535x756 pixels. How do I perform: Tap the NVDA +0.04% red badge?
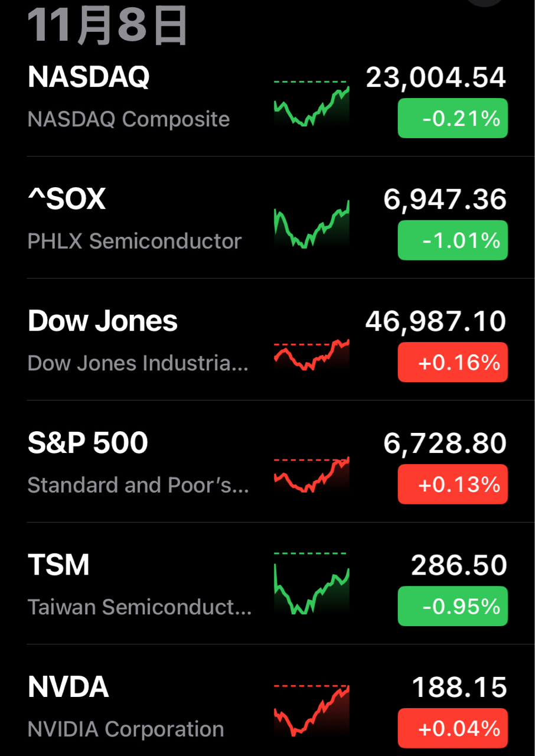coord(452,728)
